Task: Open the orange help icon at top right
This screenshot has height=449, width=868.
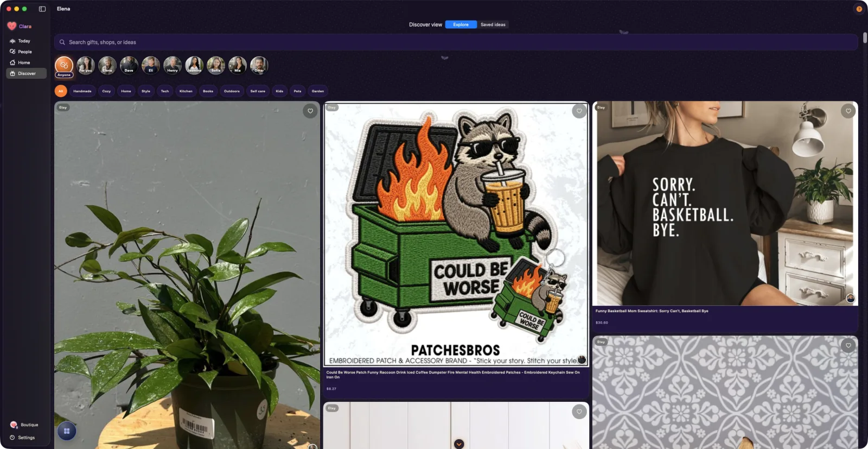Action: click(x=859, y=9)
